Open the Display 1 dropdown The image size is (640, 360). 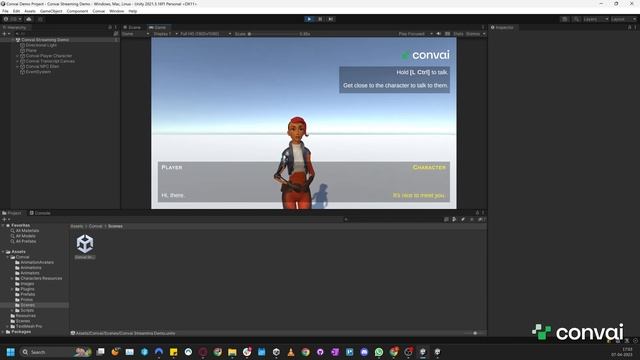[165, 34]
